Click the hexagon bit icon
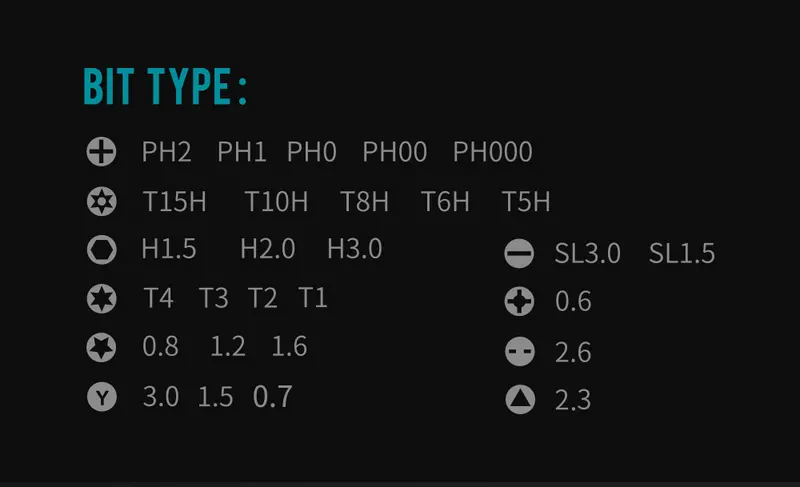 pos(101,250)
